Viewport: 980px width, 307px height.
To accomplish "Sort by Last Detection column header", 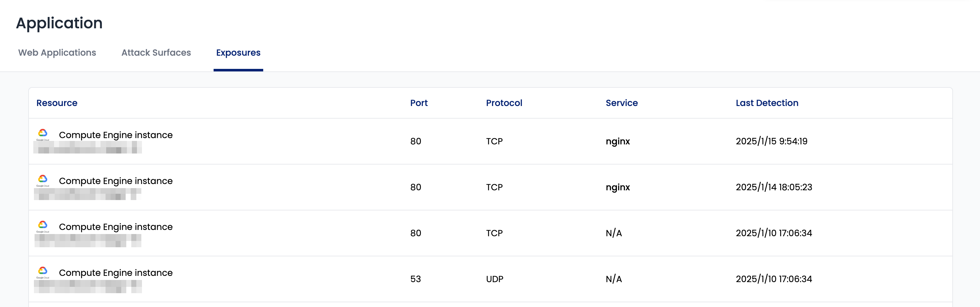I will click(x=767, y=103).
